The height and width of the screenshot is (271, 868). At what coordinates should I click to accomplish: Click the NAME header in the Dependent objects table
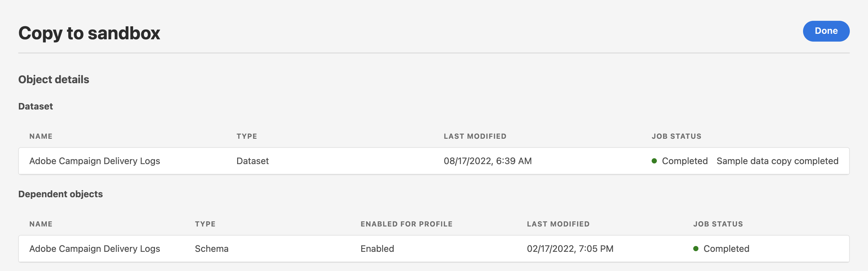tap(41, 224)
